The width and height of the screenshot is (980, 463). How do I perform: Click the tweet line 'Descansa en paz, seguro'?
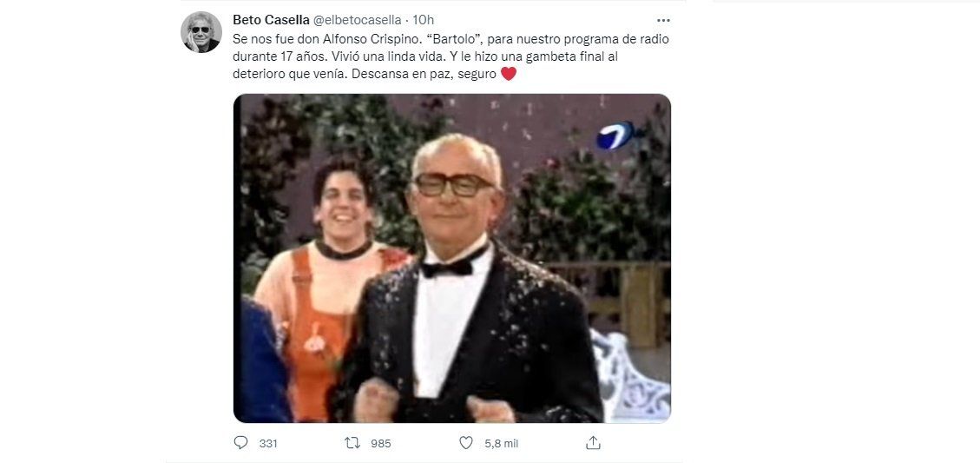tap(424, 74)
